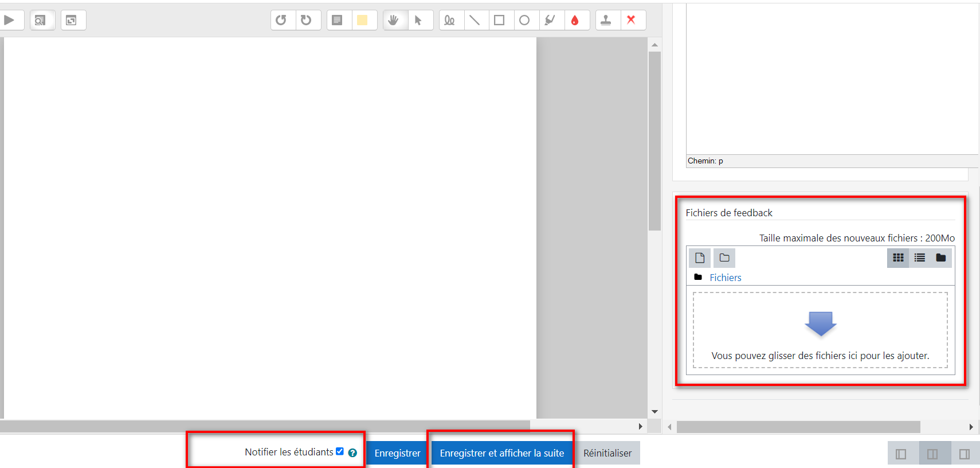Open the red annotation colour picker
This screenshot has height=468, width=980.
coord(575,20)
